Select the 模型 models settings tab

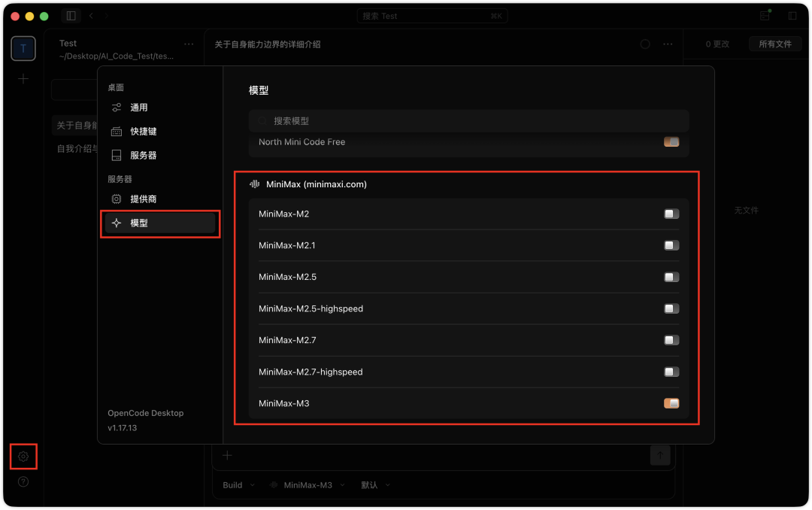click(x=160, y=223)
